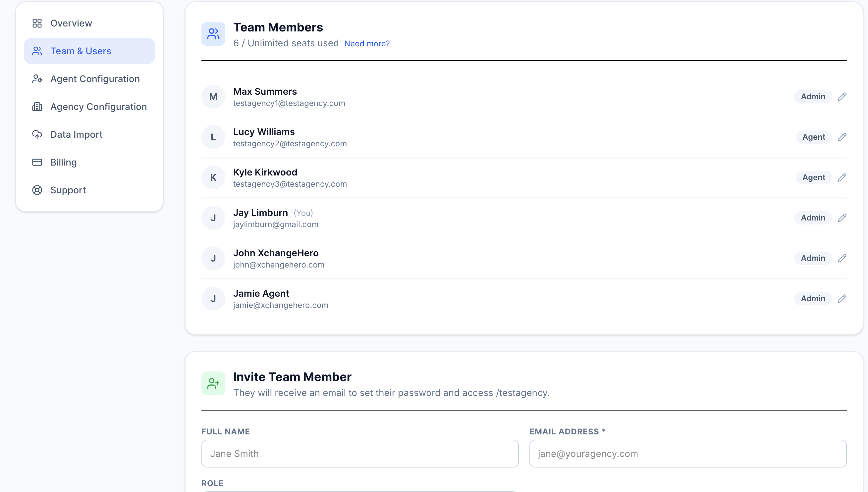Edit Jay Limburn role with pencil icon
The image size is (868, 492).
click(842, 218)
